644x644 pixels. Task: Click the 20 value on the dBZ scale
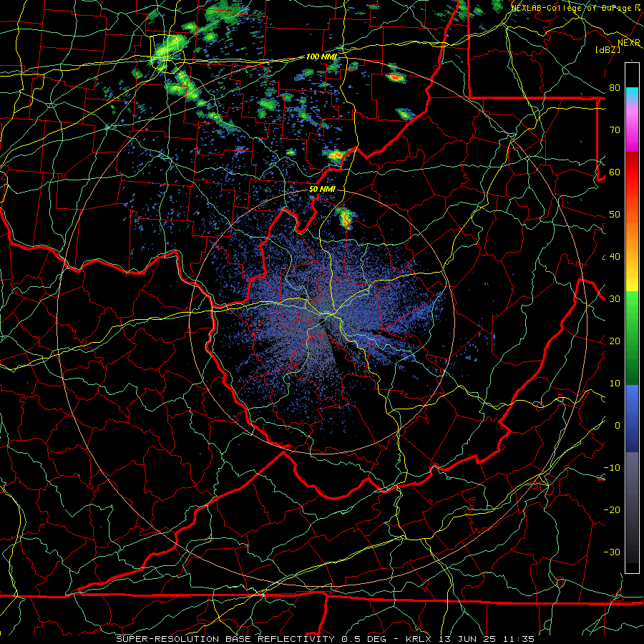pyautogui.click(x=615, y=341)
